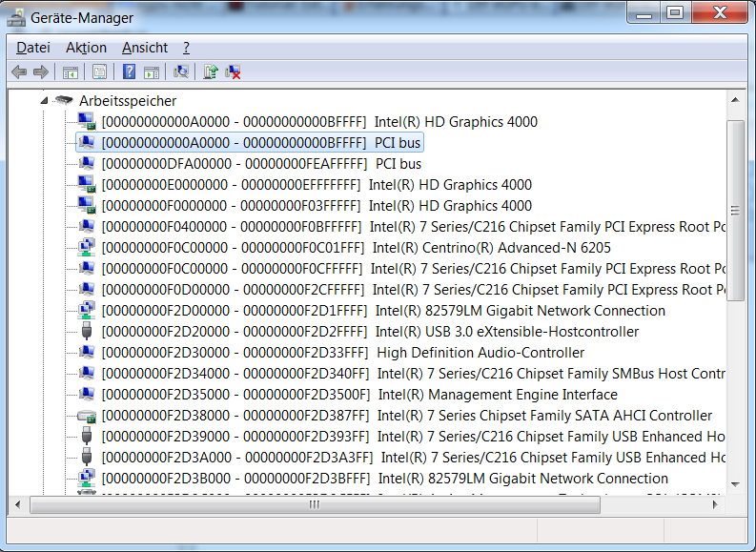Open the Aktion menu
Image resolution: width=756 pixels, height=552 pixels.
tap(86, 48)
